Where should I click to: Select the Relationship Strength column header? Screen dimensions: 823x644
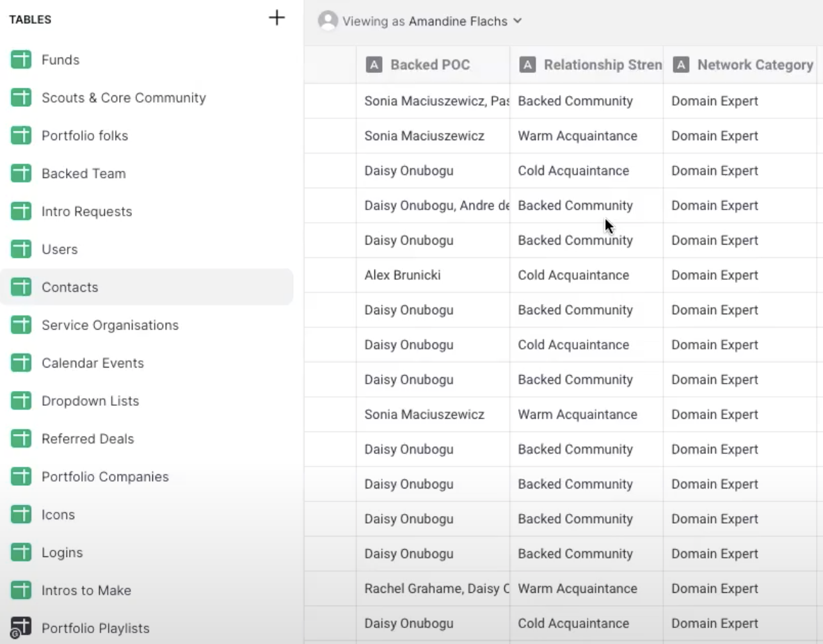tap(586, 65)
